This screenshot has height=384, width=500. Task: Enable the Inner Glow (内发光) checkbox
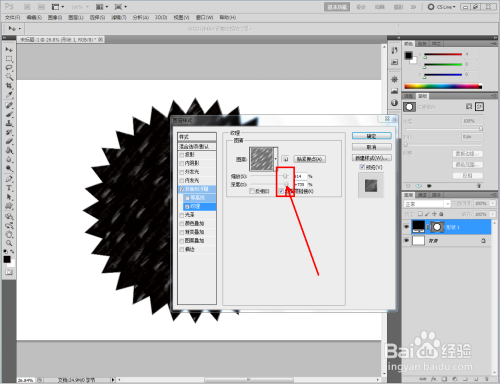point(182,181)
